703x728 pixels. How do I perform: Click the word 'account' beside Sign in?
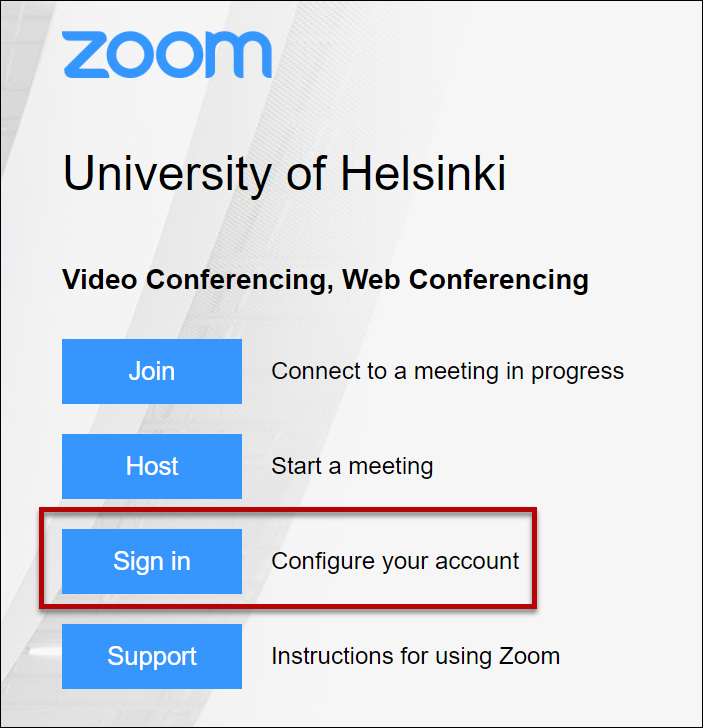tap(477, 562)
